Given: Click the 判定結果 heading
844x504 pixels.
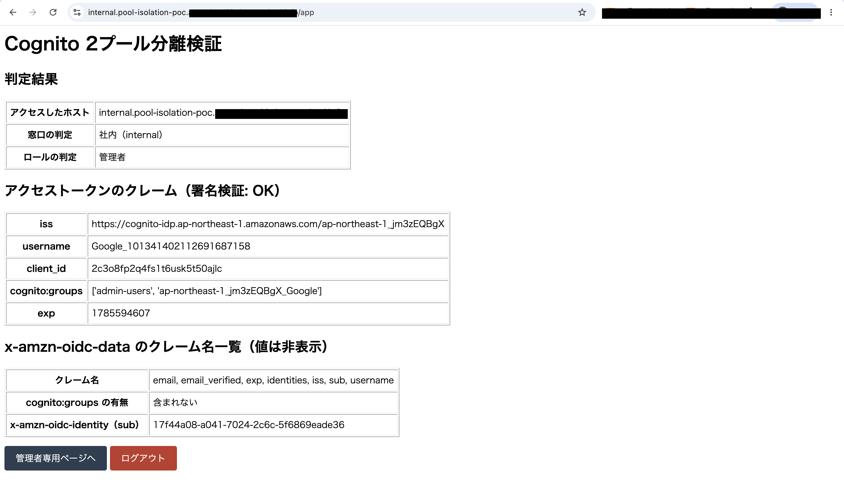Looking at the screenshot, I should click(x=31, y=79).
